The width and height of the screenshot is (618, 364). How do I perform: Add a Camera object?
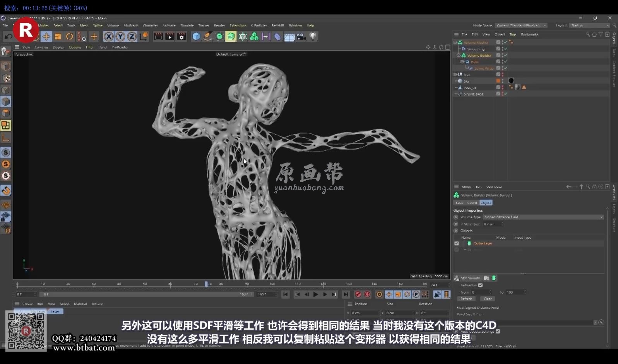pyautogui.click(x=301, y=36)
